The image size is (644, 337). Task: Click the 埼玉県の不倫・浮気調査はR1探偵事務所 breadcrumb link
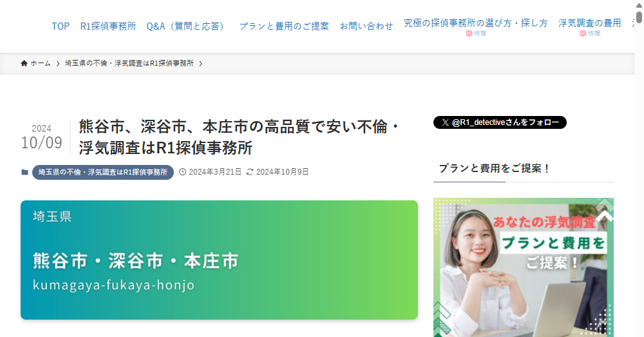coord(129,63)
